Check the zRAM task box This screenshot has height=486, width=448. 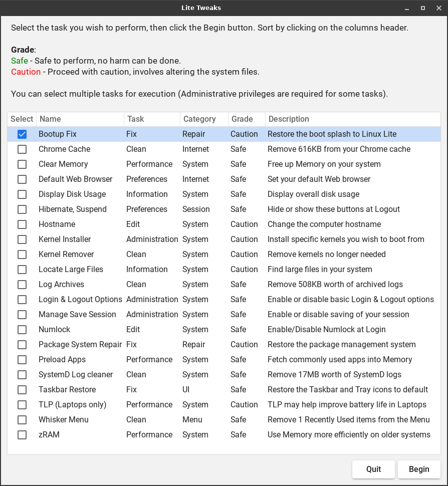[22, 435]
